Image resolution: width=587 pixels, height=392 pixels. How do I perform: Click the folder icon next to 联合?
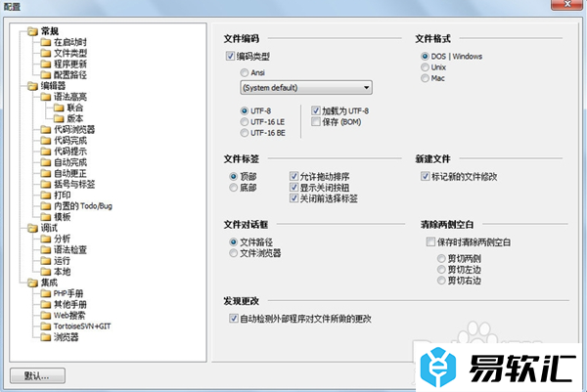59,108
